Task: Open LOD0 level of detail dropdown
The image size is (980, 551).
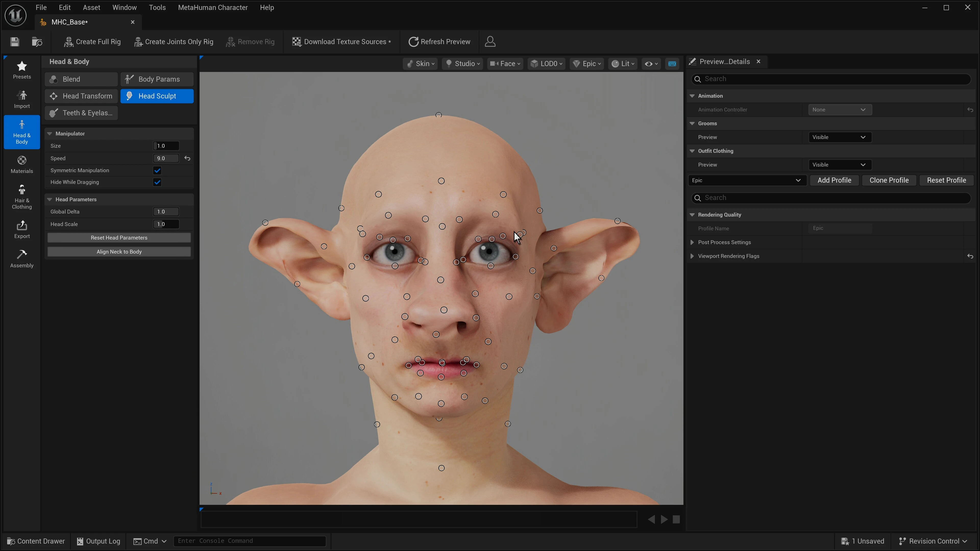Action: 546,64
